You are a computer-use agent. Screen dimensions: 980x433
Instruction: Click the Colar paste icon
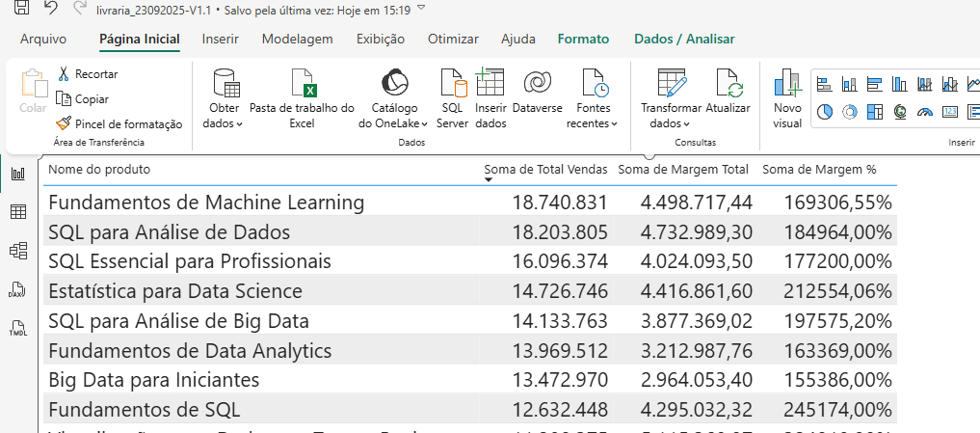[34, 84]
